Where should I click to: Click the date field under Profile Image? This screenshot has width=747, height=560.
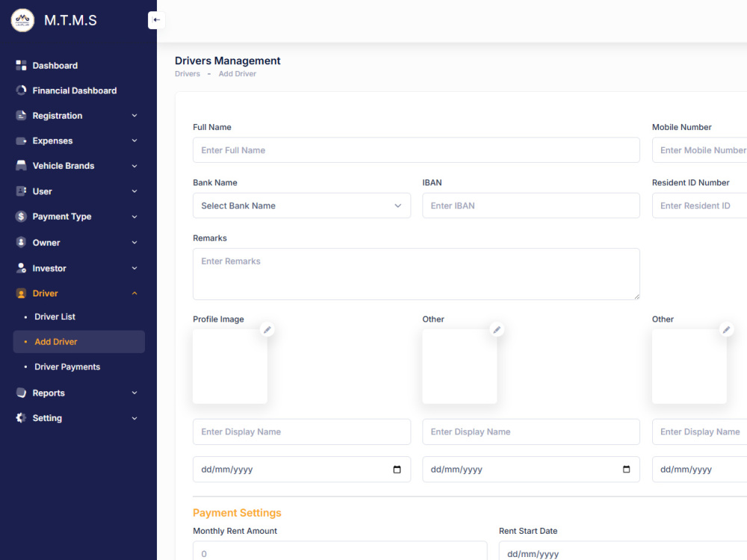[302, 470]
